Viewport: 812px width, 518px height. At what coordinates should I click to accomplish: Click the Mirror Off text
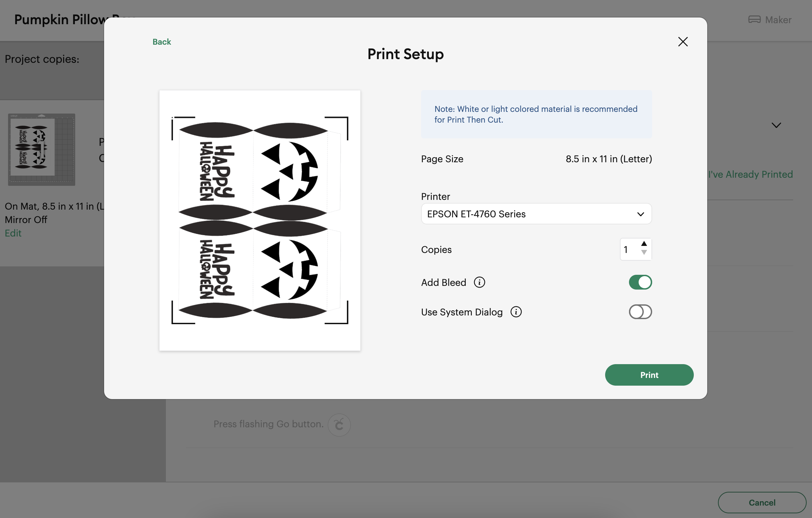[x=26, y=220]
